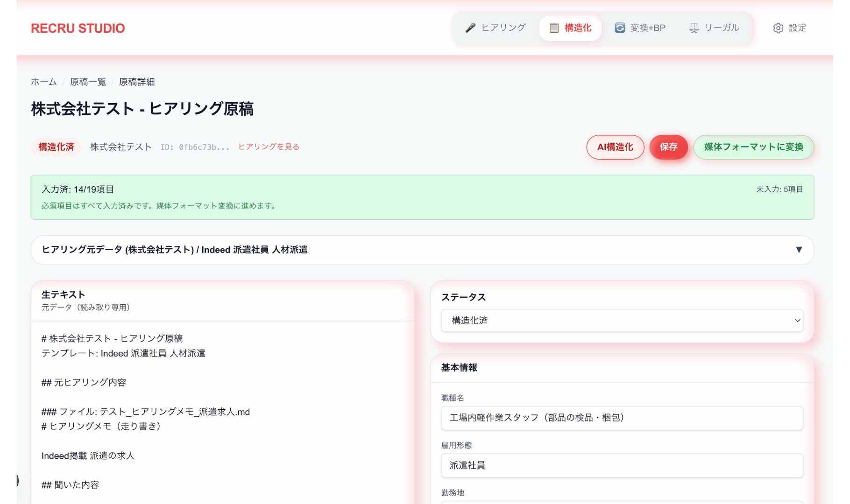Click the RECRU STUDIO logo

pos(78,28)
